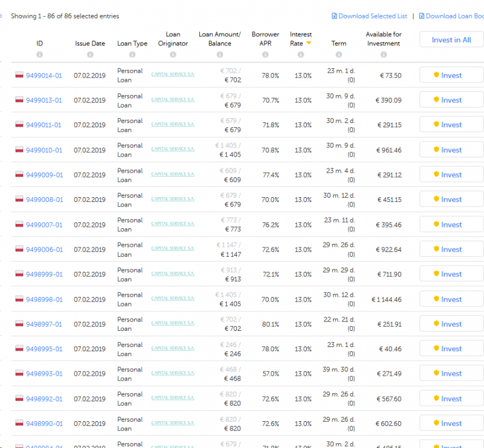This screenshot has height=448, width=484.
Task: Click the info icon under Issue Date header
Action: [90, 54]
